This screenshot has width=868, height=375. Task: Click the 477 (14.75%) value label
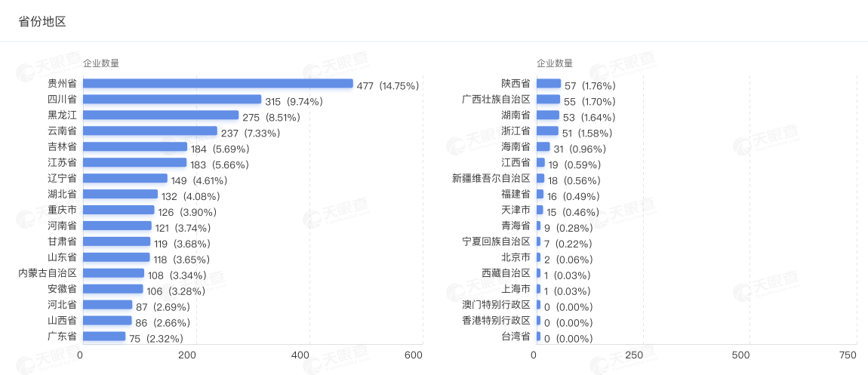click(x=388, y=86)
